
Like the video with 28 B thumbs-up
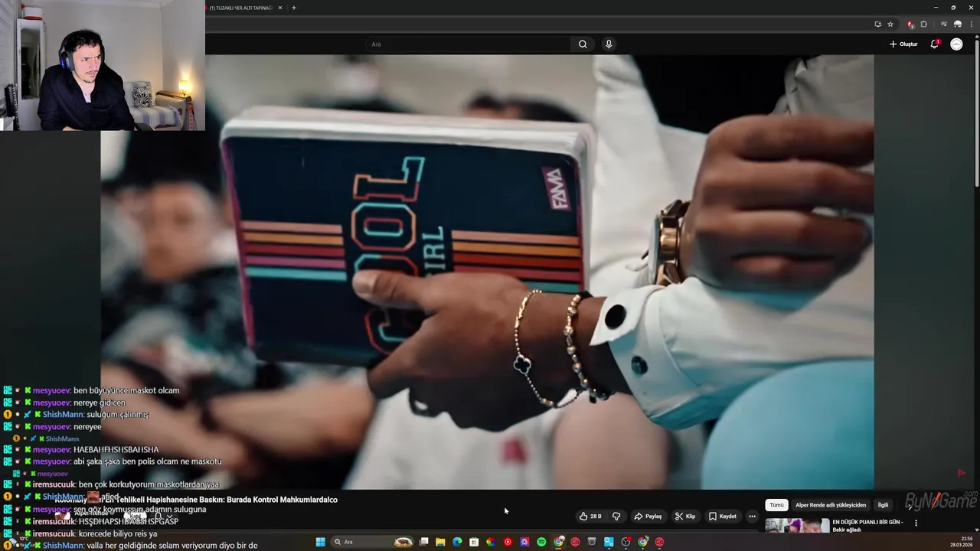click(590, 517)
